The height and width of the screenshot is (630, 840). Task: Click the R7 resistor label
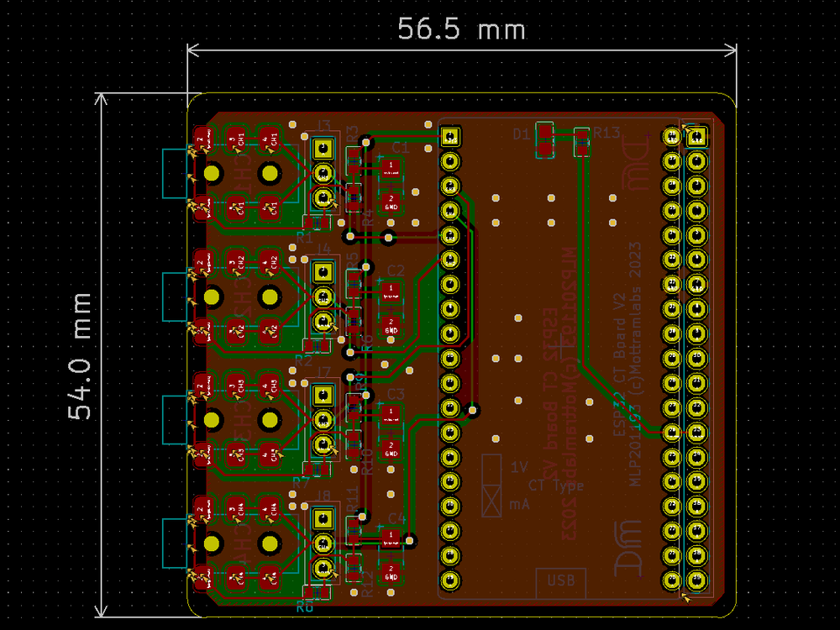tap(301, 483)
